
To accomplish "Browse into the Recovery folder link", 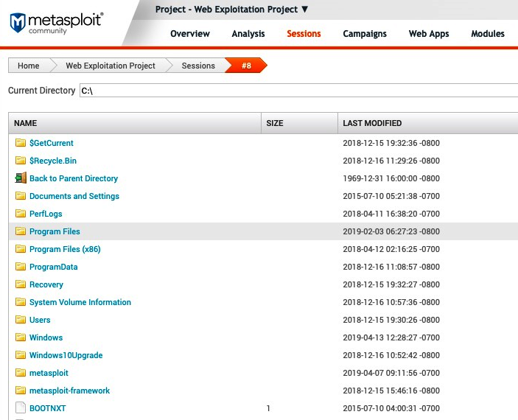I will (46, 284).
